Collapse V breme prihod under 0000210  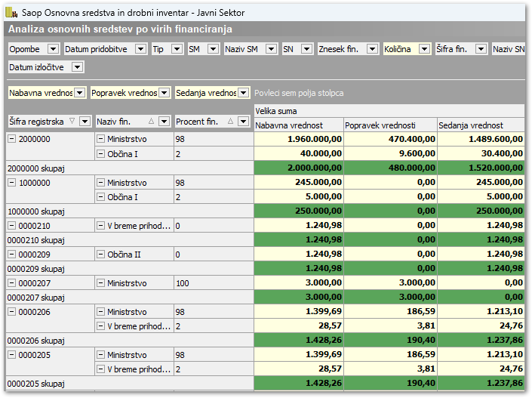click(x=101, y=226)
